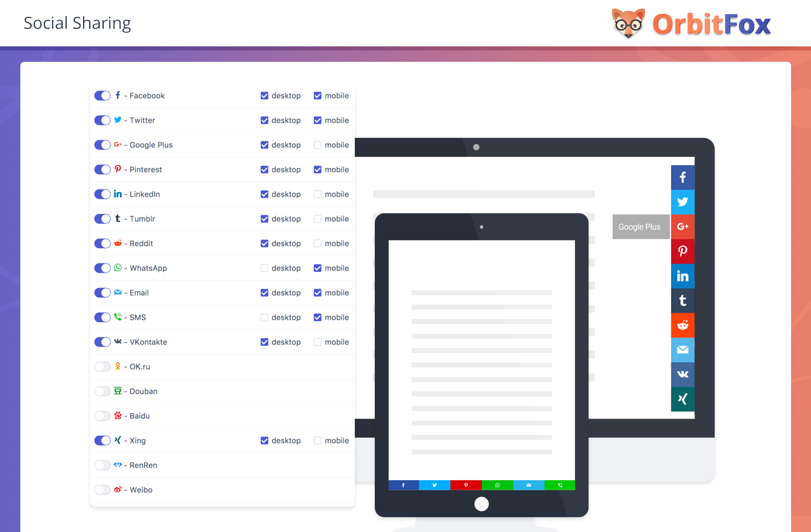Viewport: 811px width, 532px height.
Task: Click the Facebook share icon
Action: click(682, 177)
